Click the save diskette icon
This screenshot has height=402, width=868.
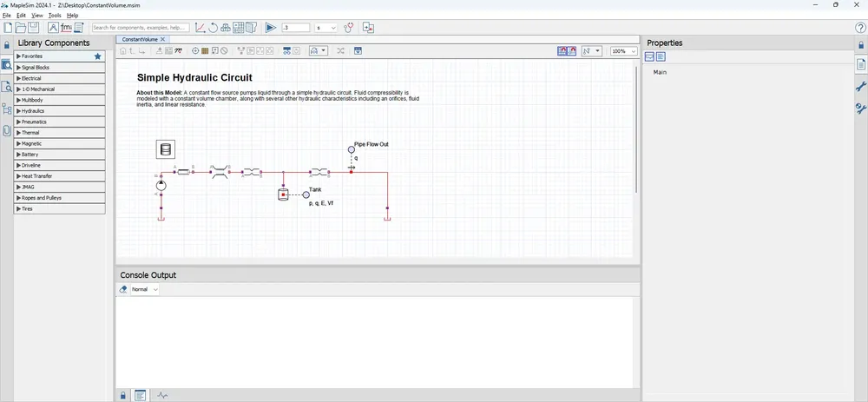pos(33,27)
